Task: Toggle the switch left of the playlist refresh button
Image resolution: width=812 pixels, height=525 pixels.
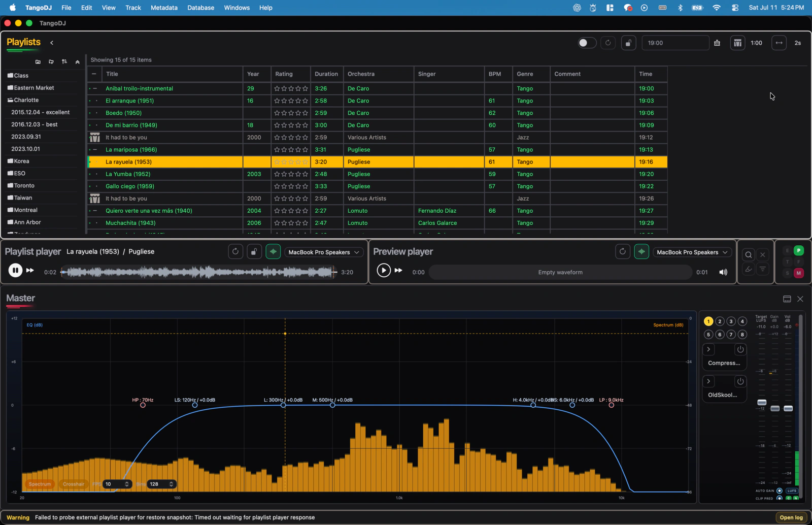Action: click(587, 43)
